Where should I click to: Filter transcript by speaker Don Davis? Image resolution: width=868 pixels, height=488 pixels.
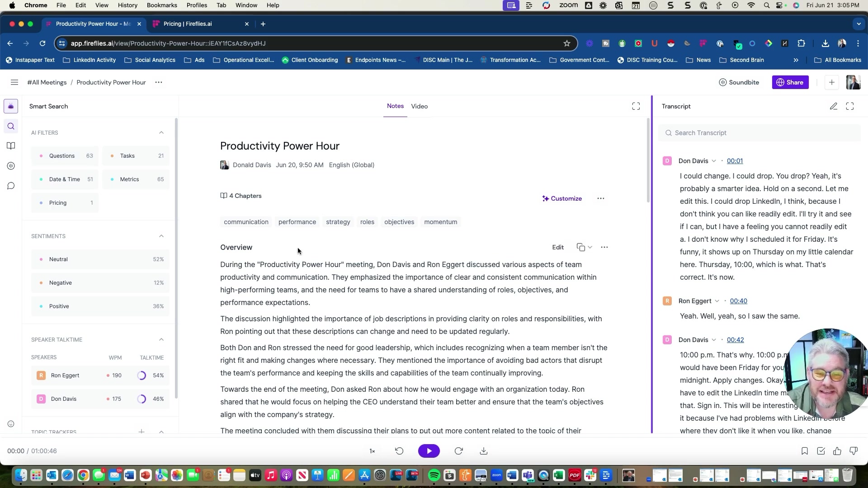click(100, 399)
